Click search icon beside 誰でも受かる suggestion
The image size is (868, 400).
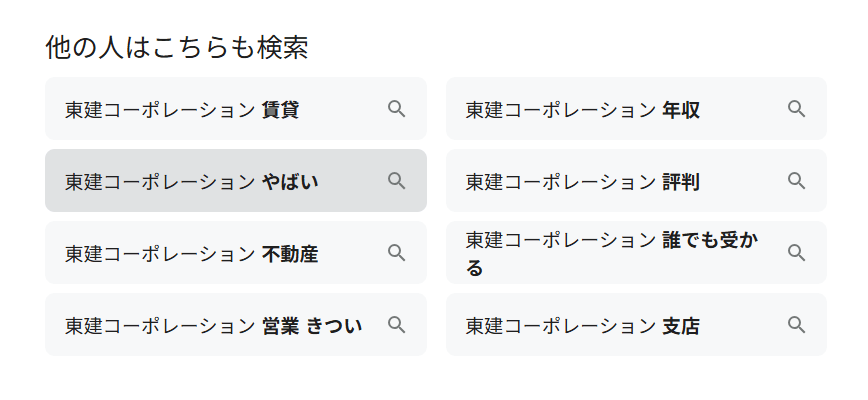tap(796, 253)
